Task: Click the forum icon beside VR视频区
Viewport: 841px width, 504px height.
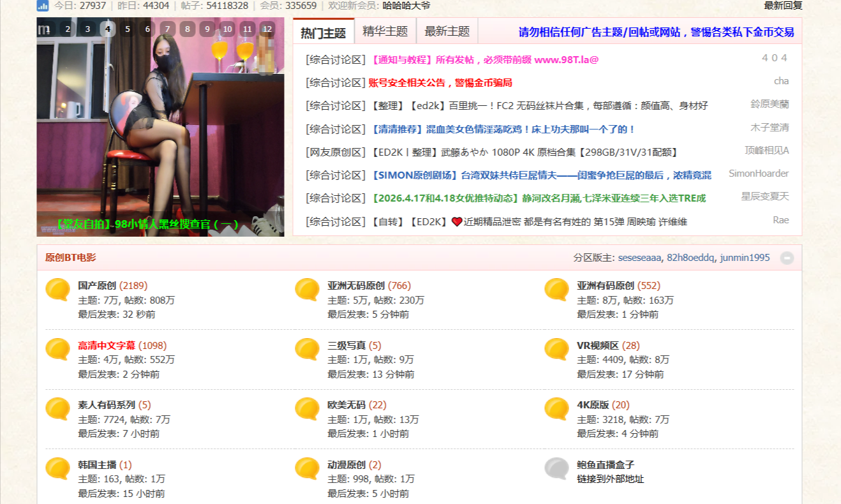Action: [556, 349]
